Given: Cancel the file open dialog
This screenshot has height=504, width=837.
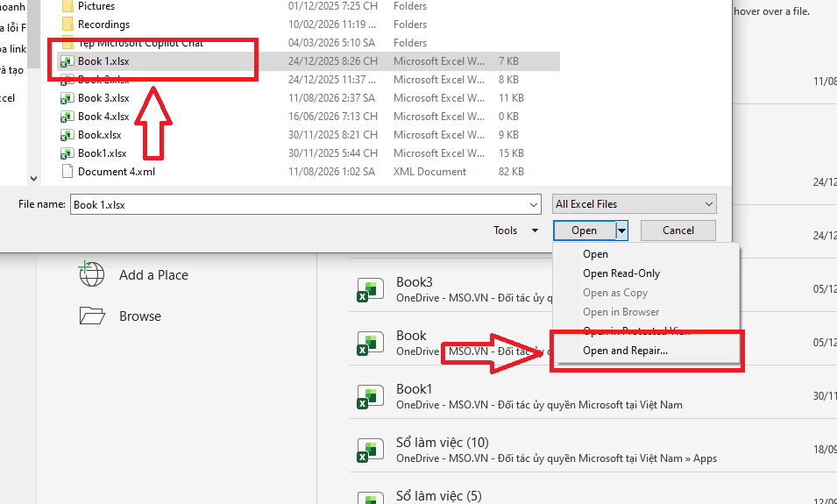Looking at the screenshot, I should click(x=678, y=231).
